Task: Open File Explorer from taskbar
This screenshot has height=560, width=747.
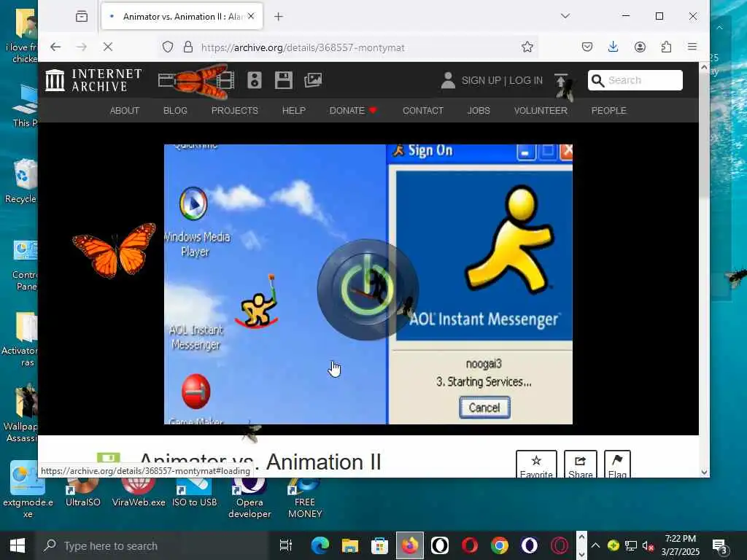Action: pyautogui.click(x=349, y=545)
